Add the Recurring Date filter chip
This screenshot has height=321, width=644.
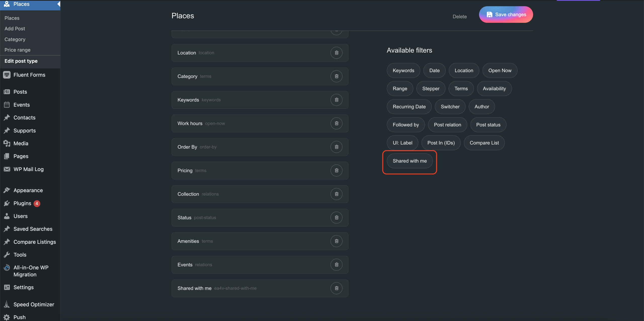point(409,107)
